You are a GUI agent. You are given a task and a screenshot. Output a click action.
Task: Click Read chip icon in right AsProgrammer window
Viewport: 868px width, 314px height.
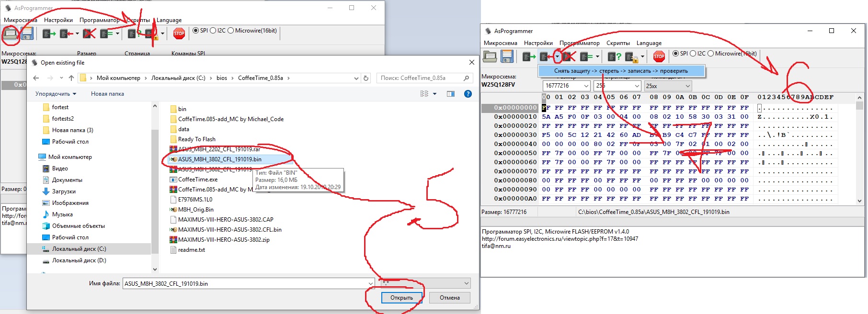[x=529, y=56]
